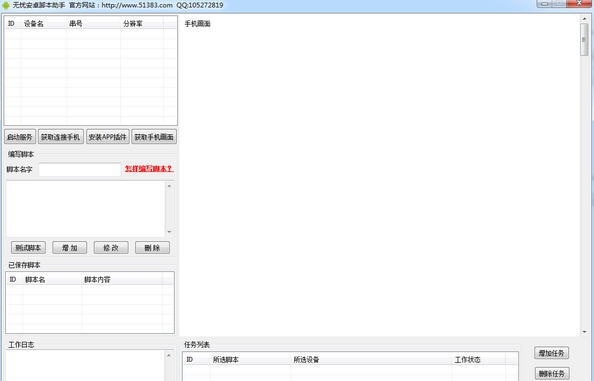The height and width of the screenshot is (381, 594).
Task: Click the 启动服务 button
Action: 20,137
